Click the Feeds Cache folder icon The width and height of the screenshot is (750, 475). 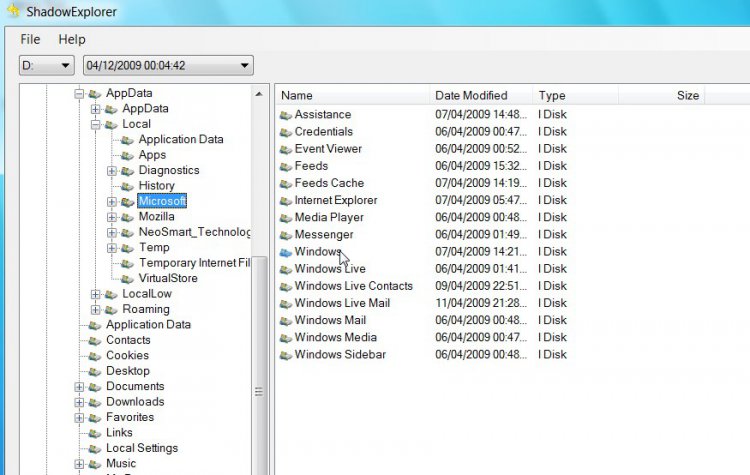click(x=286, y=184)
